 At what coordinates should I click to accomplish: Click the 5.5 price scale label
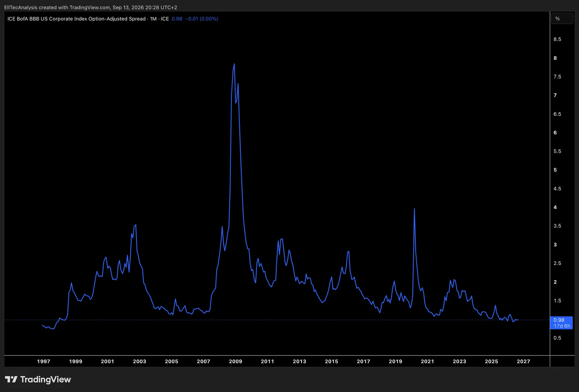557,151
